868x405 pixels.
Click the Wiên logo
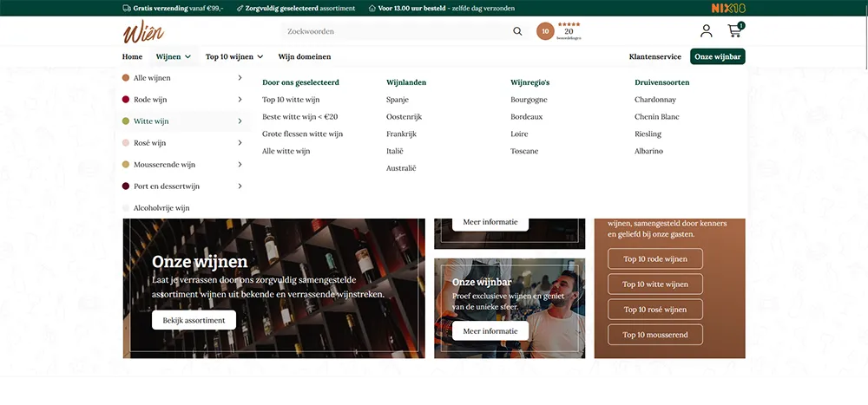[x=143, y=31]
